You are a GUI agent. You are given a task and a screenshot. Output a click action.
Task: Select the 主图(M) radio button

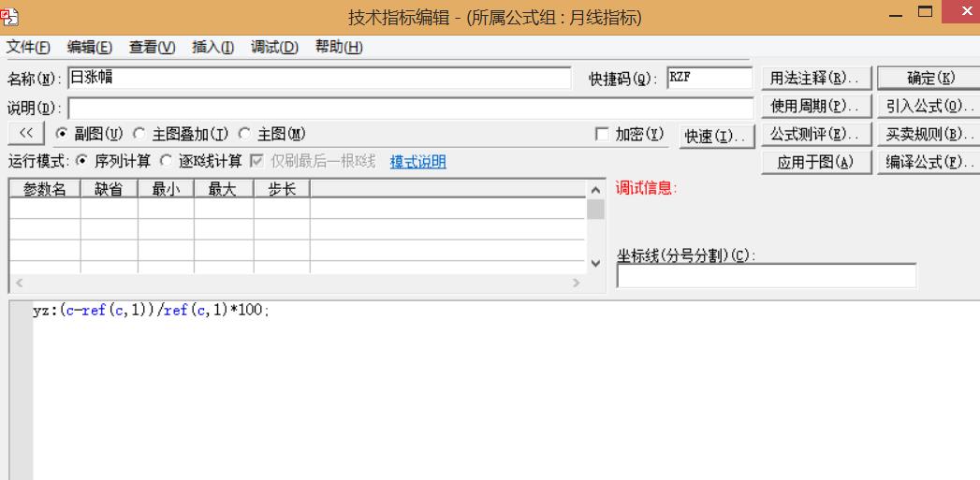pyautogui.click(x=244, y=134)
